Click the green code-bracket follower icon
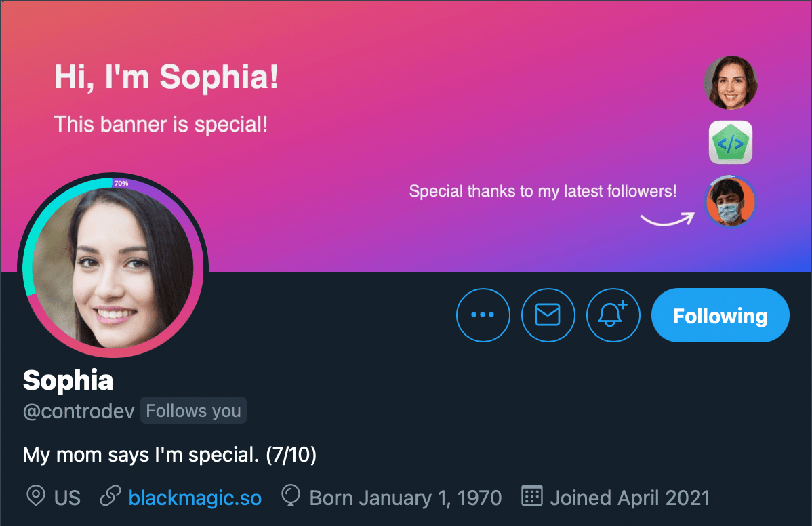 pos(731,142)
